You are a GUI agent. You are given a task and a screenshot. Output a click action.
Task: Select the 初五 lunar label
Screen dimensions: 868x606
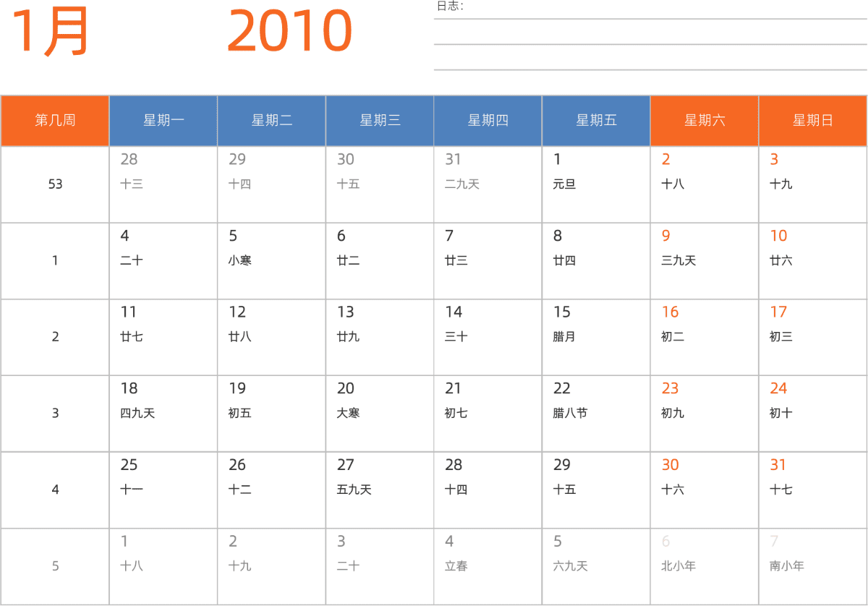click(240, 414)
